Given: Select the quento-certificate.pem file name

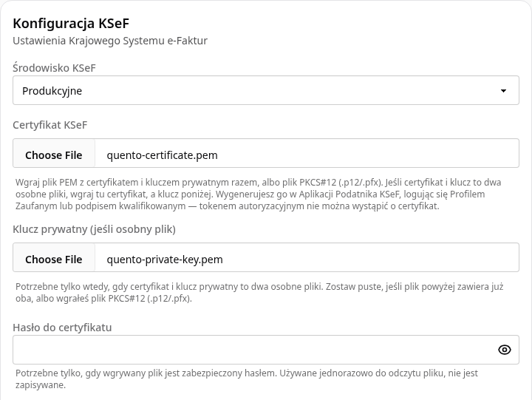Looking at the screenshot, I should (162, 155).
